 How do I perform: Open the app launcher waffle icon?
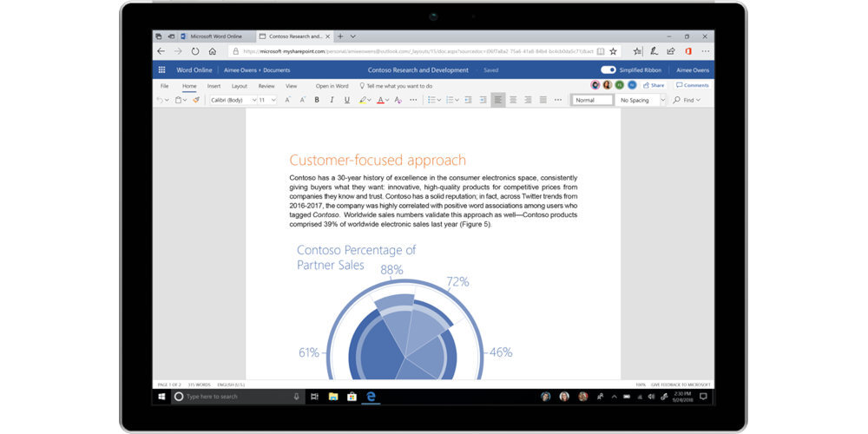pos(161,70)
